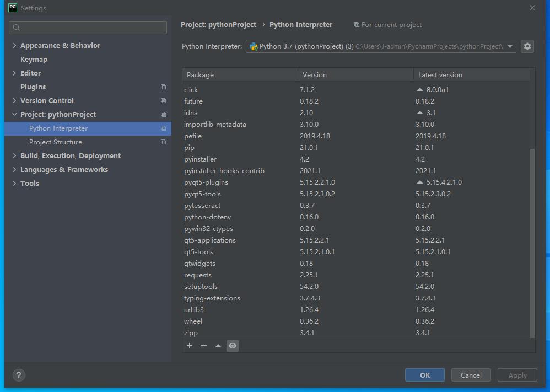Click the Version column header

[x=355, y=75]
